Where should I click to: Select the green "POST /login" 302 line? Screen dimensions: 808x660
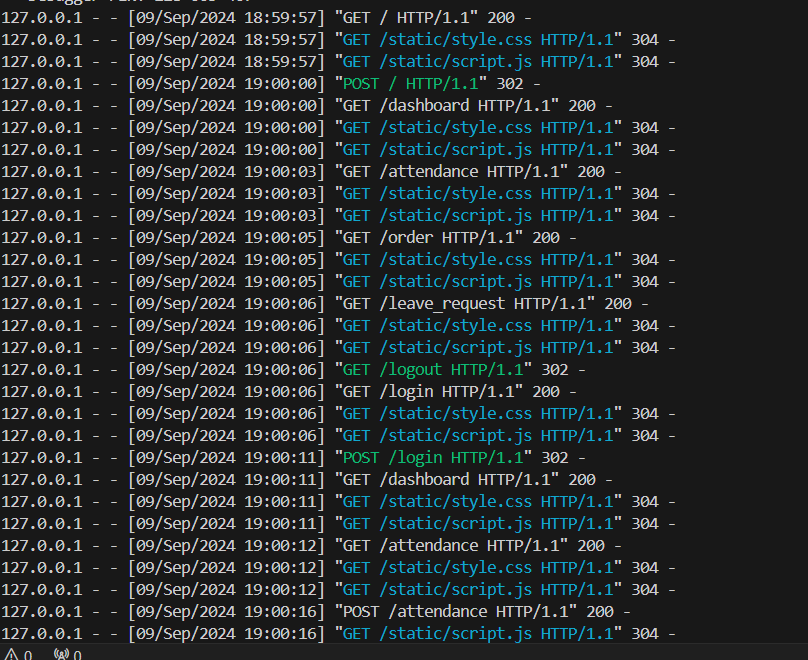(x=293, y=458)
